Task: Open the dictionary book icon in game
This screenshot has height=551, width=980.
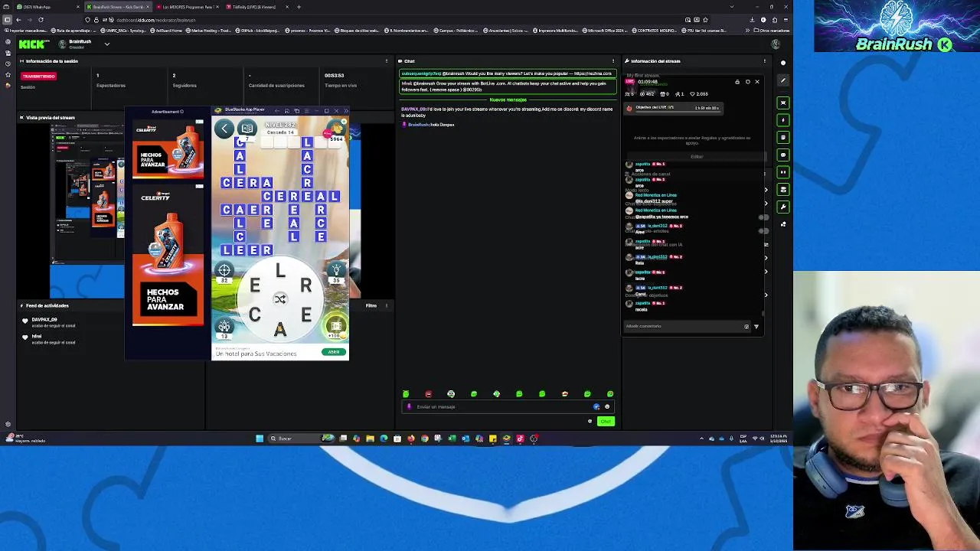Action: pyautogui.click(x=247, y=128)
